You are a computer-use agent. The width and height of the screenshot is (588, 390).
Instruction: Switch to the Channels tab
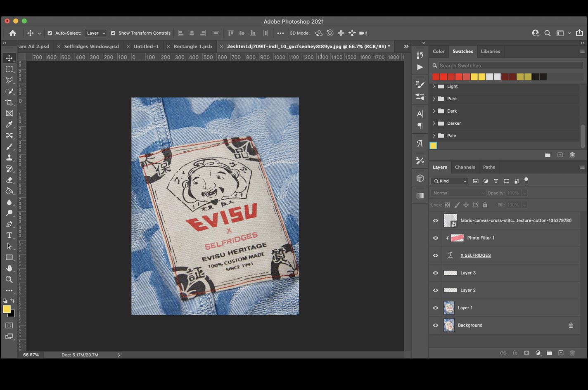(x=465, y=167)
